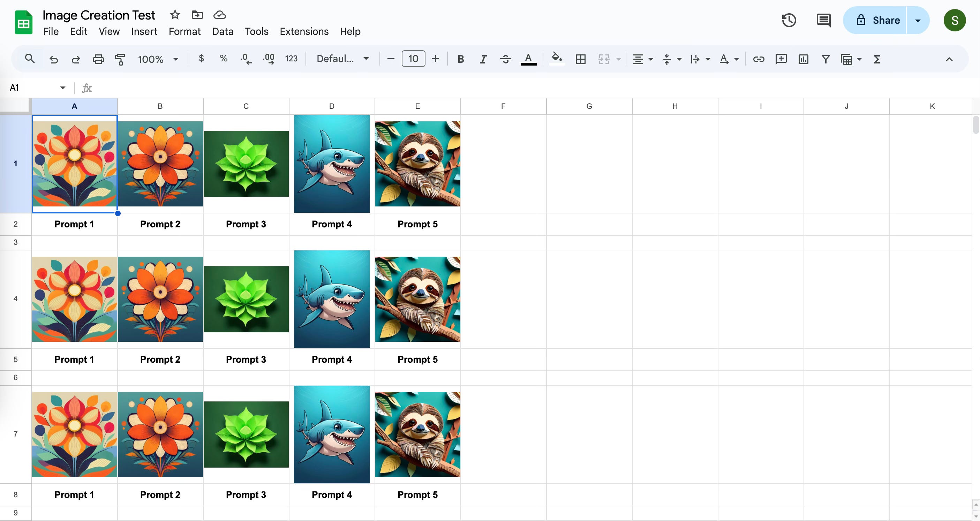This screenshot has height=521, width=980.
Task: Select column F header
Action: point(503,106)
